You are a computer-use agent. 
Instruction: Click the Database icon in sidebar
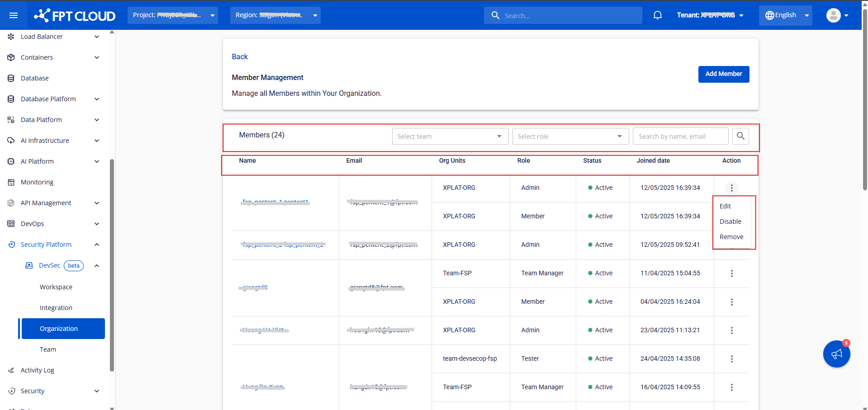pyautogui.click(x=11, y=78)
